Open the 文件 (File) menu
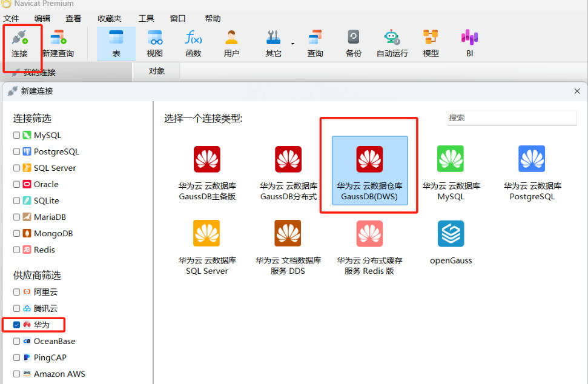Image resolution: width=588 pixels, height=384 pixels. pyautogui.click(x=11, y=18)
